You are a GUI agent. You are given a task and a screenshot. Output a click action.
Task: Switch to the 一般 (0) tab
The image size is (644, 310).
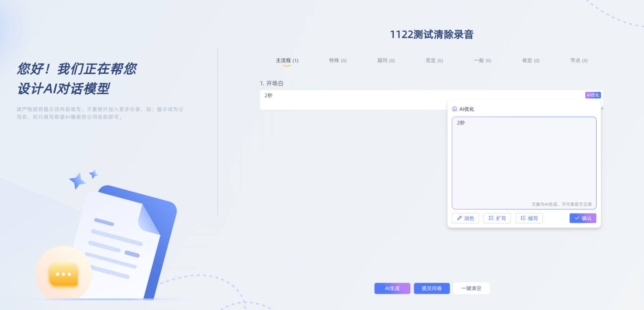click(482, 60)
